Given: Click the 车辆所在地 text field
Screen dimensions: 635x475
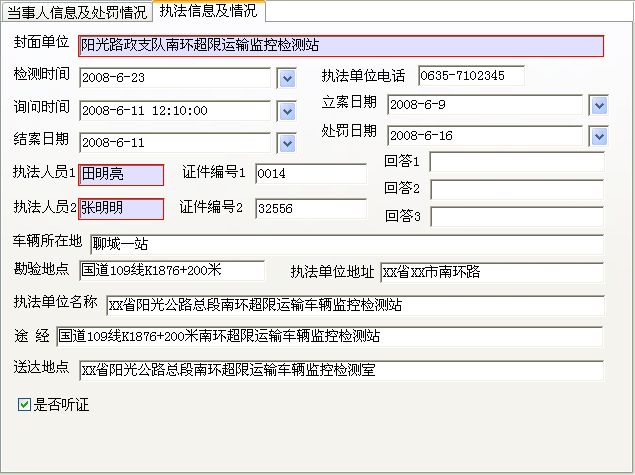Looking at the screenshot, I should [345, 243].
